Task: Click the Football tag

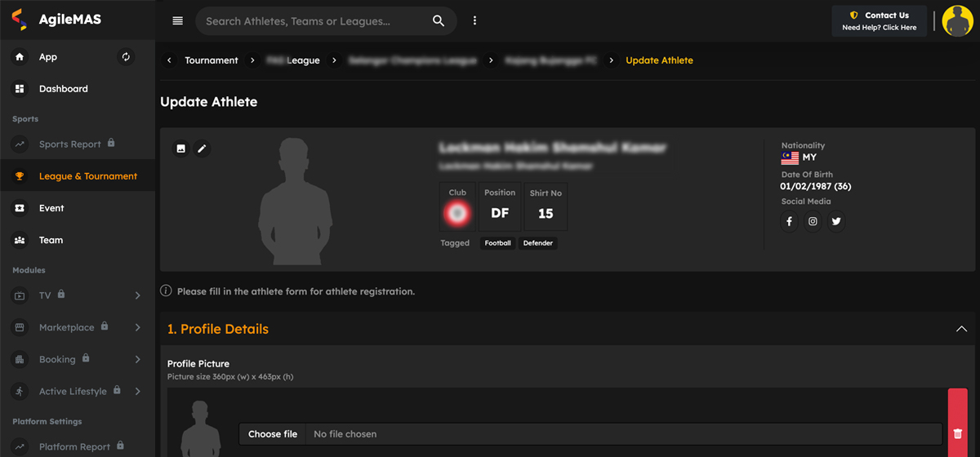Action: [497, 243]
